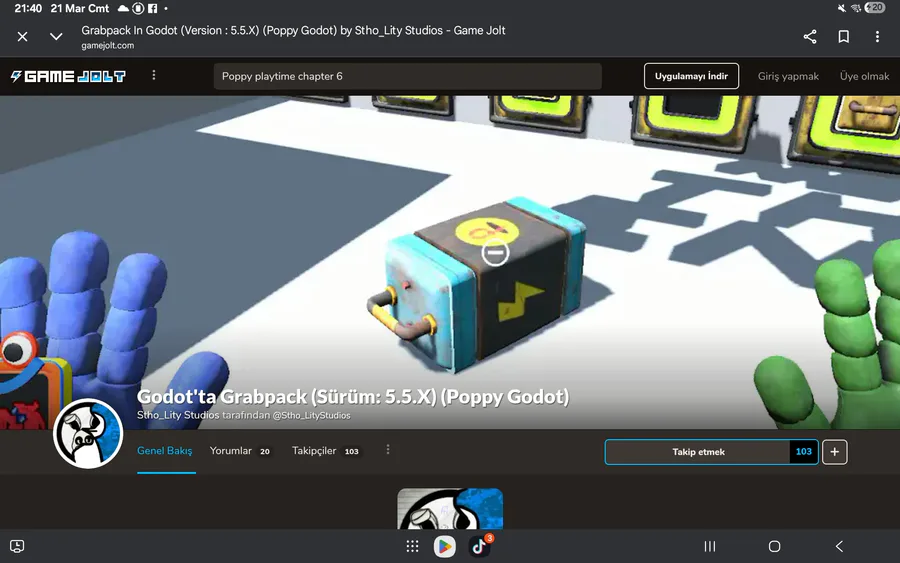Switch to the Takipçiler tab

[325, 451]
